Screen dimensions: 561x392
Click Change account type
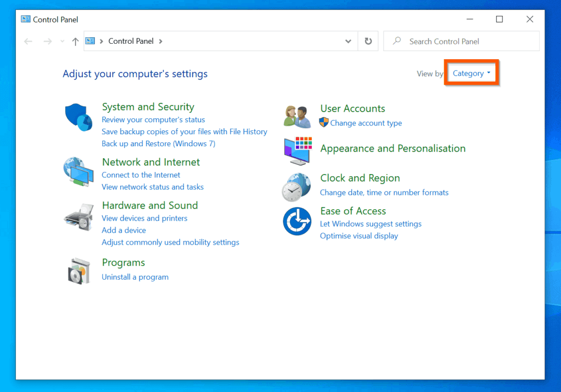(x=366, y=123)
